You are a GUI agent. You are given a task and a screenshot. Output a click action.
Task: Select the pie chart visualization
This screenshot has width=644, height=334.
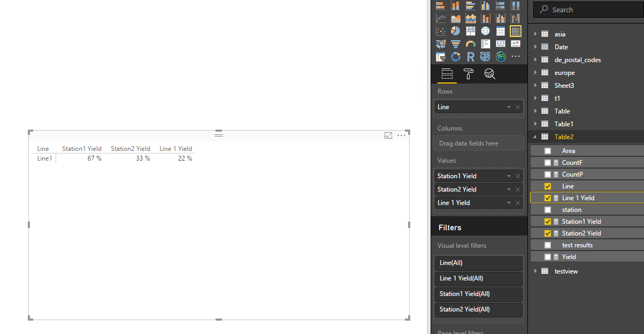click(x=456, y=31)
